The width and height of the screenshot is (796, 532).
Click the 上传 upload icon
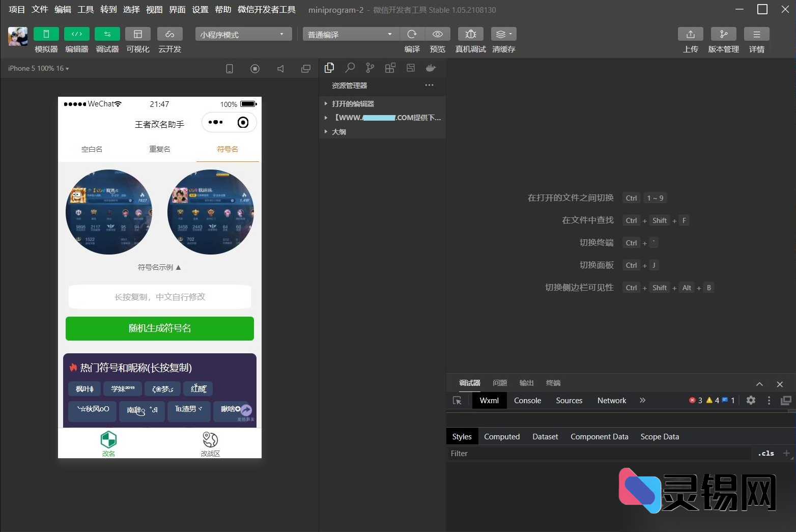(690, 34)
